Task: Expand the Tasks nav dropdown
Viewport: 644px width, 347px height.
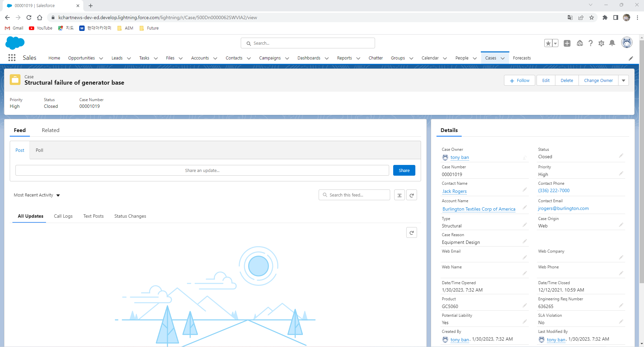Action: [x=156, y=58]
